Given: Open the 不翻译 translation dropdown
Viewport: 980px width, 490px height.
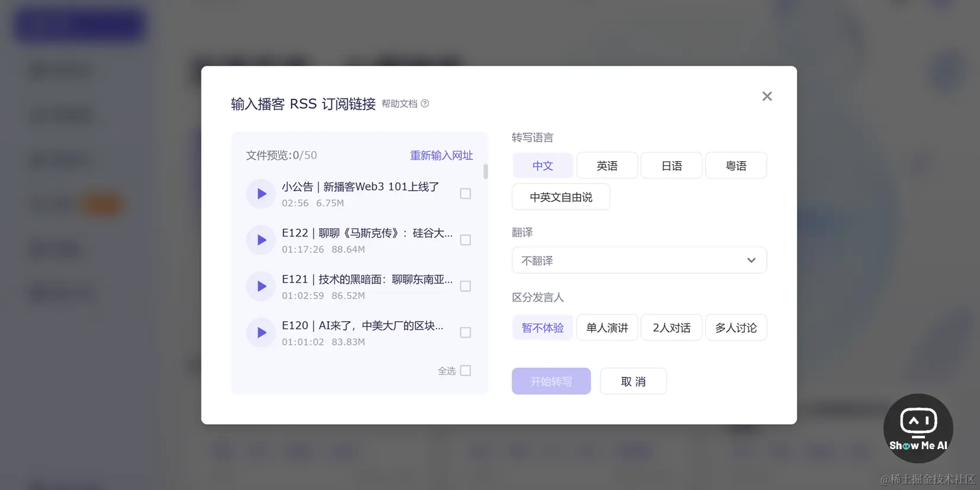Looking at the screenshot, I should [x=639, y=260].
